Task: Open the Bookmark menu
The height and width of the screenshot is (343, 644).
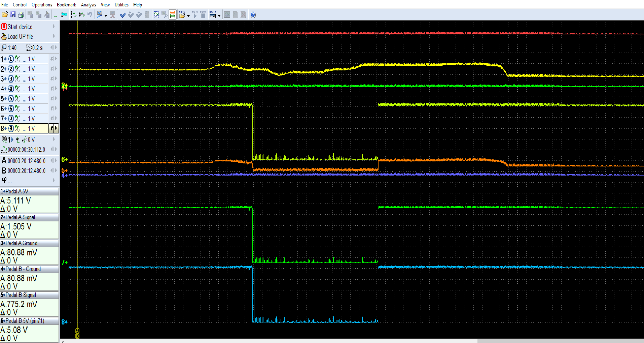Action: tap(66, 5)
